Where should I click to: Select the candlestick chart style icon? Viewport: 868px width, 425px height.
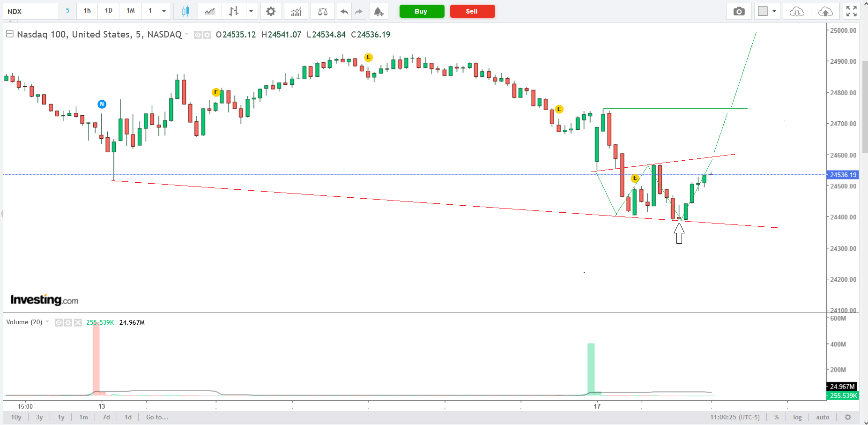tap(185, 11)
